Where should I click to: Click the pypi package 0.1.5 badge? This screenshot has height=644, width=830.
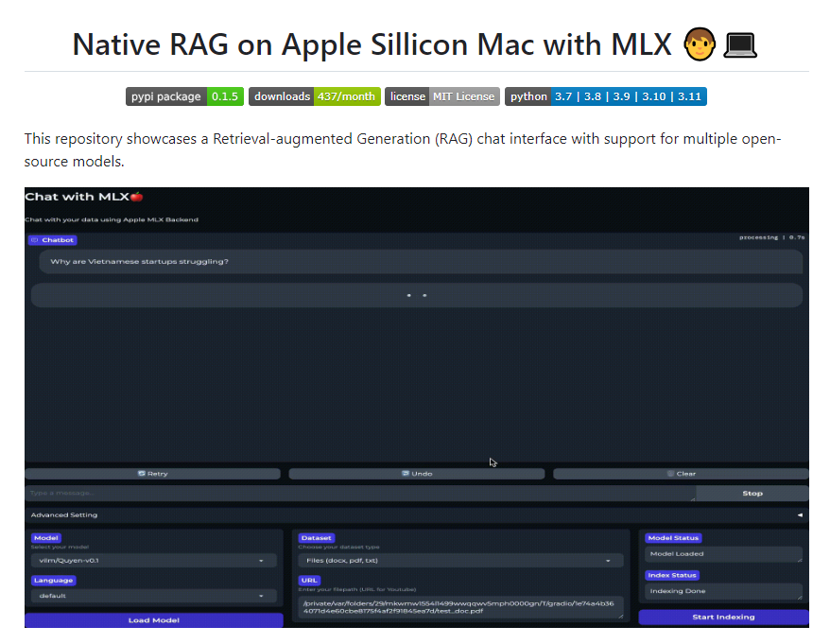(184, 96)
